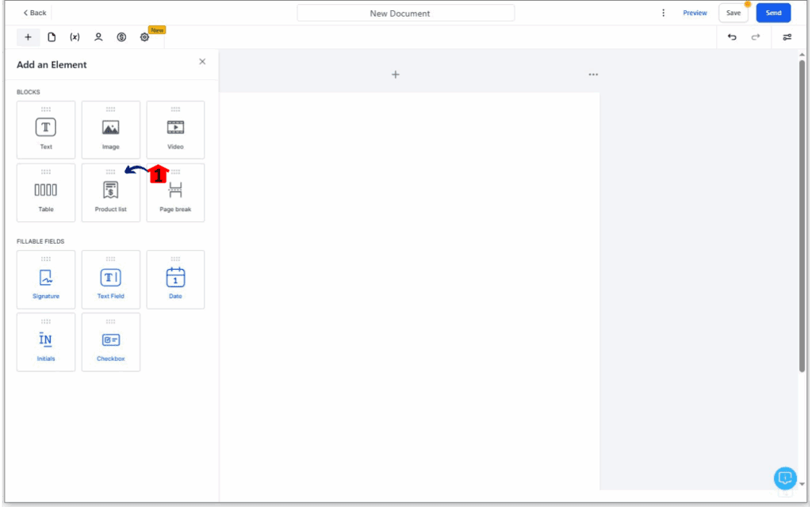Open the three-dot options menu beside Preview

[663, 13]
